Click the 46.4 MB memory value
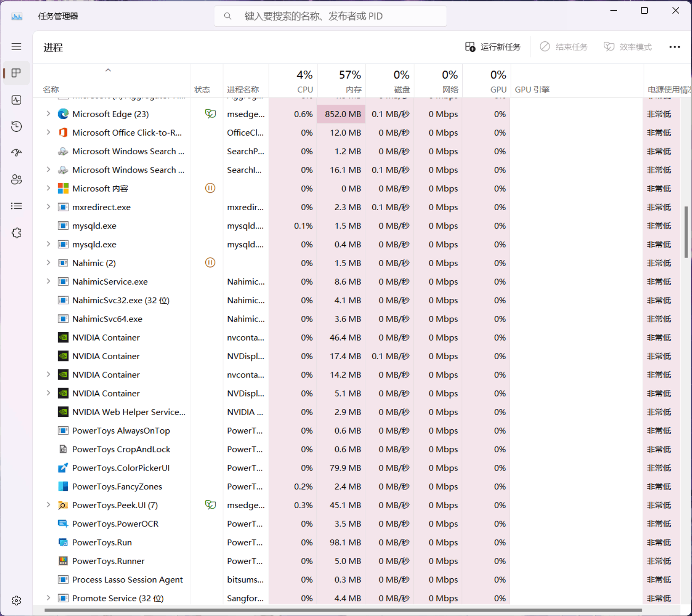The height and width of the screenshot is (616, 692). 345,337
